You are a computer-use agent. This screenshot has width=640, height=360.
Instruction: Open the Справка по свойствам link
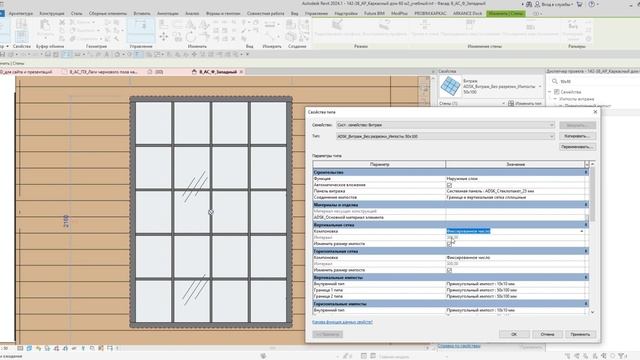click(459, 346)
